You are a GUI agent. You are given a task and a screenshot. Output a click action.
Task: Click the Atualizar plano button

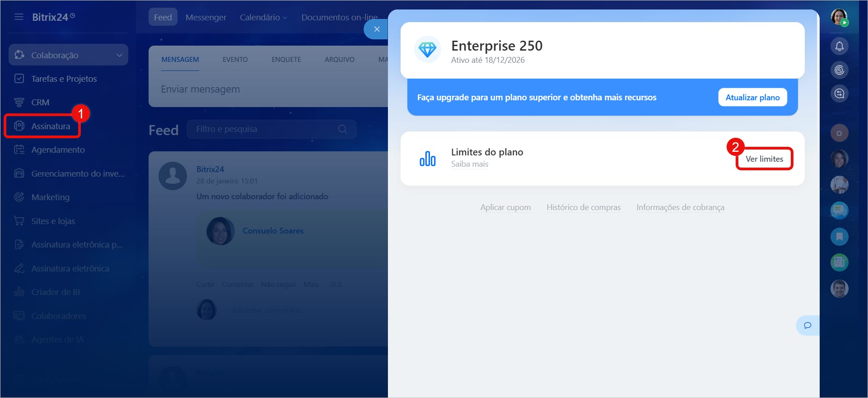pyautogui.click(x=752, y=98)
